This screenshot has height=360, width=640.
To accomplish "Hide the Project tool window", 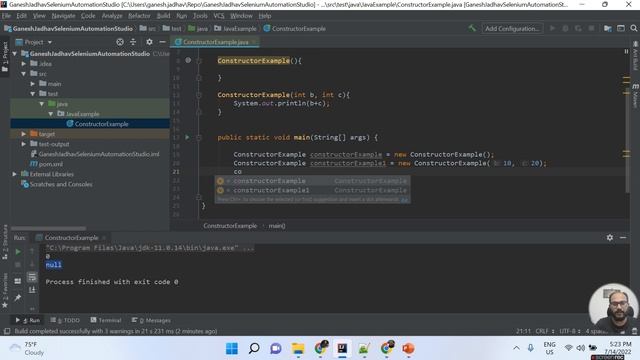I will [x=162, y=42].
